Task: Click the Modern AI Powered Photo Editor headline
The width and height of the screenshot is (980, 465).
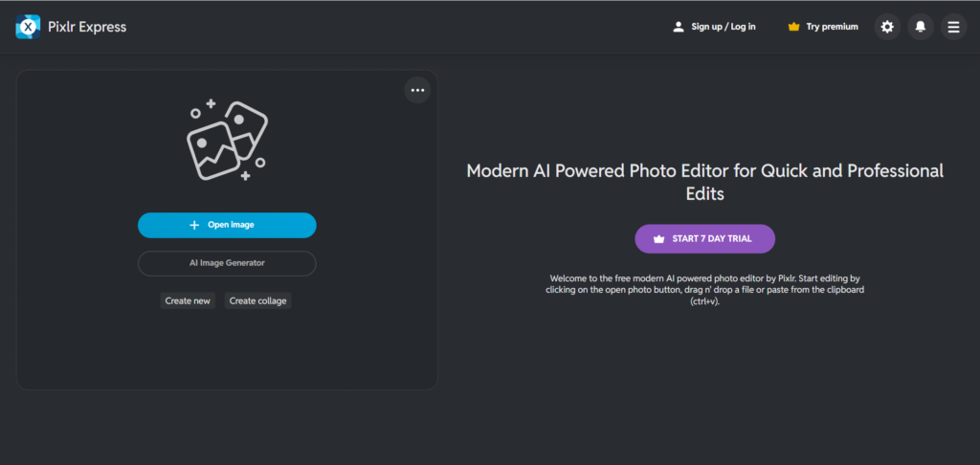Action: (705, 182)
